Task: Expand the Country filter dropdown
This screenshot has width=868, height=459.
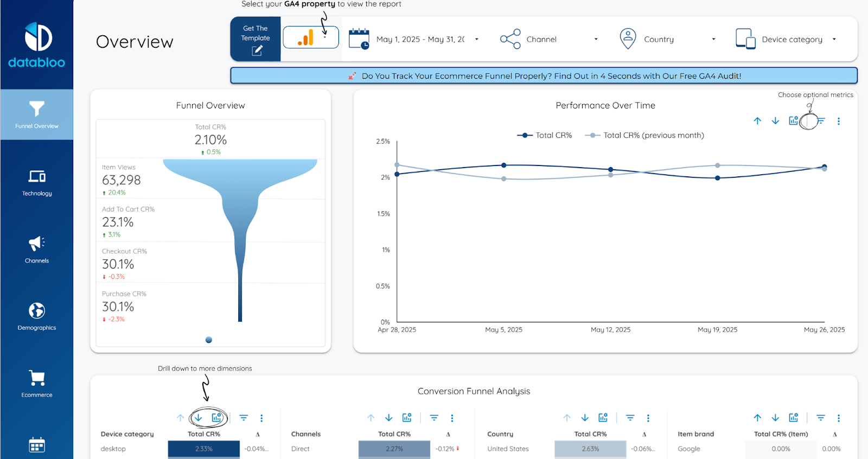Action: (680, 39)
